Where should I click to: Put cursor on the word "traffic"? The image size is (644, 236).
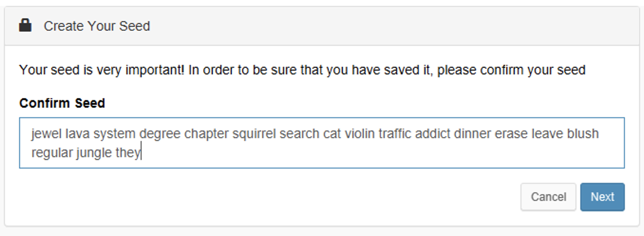[x=395, y=134]
